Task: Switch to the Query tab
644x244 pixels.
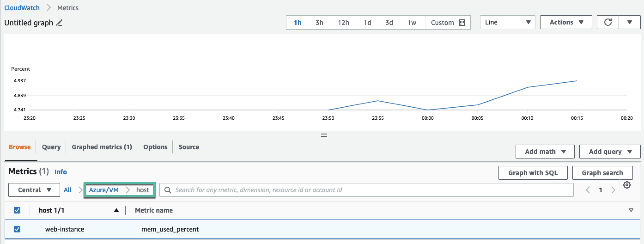Action: click(51, 147)
